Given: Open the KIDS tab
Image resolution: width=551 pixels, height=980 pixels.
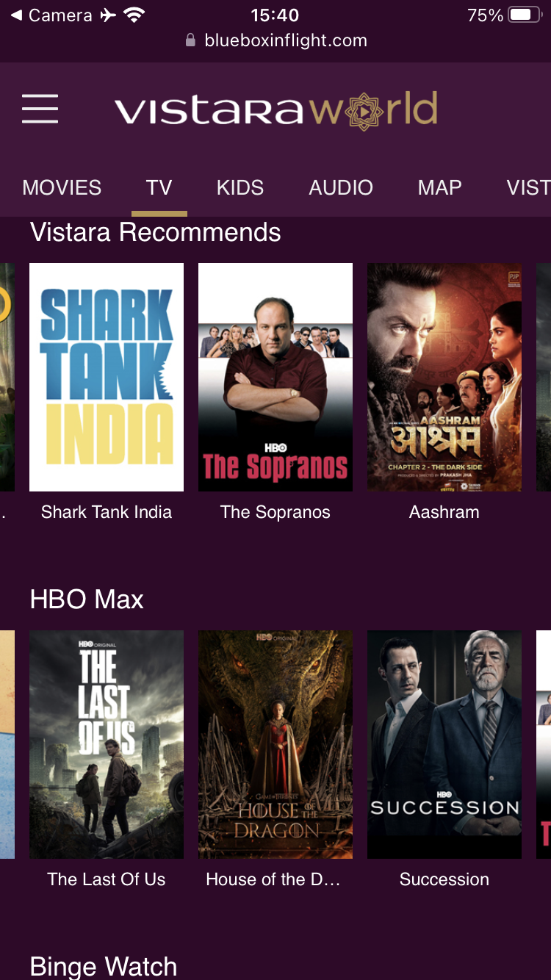Looking at the screenshot, I should pyautogui.click(x=240, y=187).
